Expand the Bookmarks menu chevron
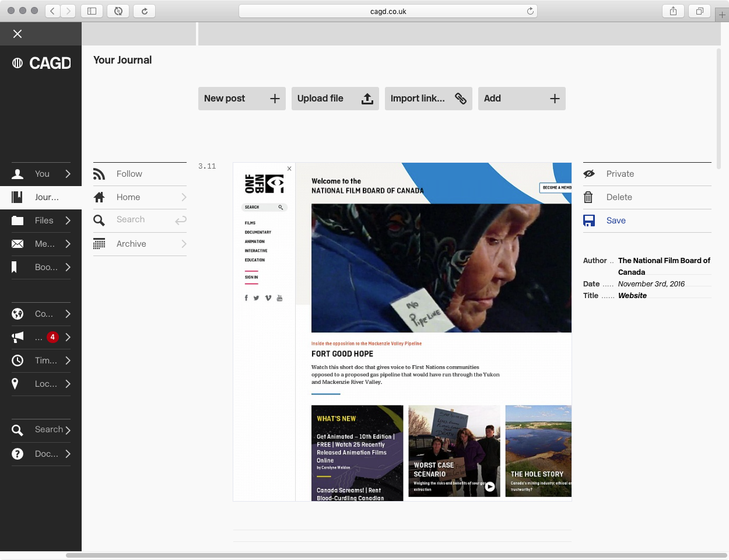729x560 pixels. click(x=68, y=267)
